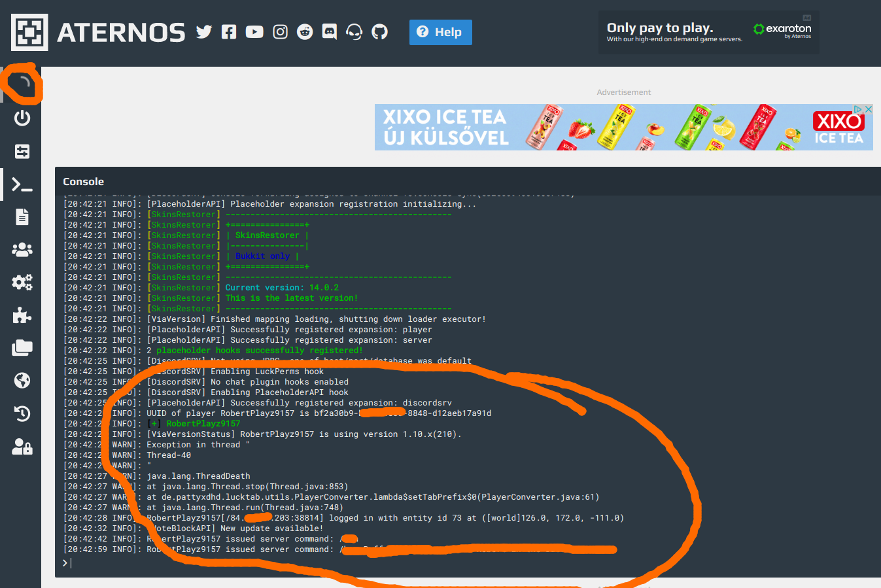Click 'No chat plugin hooks enabled' log line
The image size is (881, 588).
tap(206, 382)
